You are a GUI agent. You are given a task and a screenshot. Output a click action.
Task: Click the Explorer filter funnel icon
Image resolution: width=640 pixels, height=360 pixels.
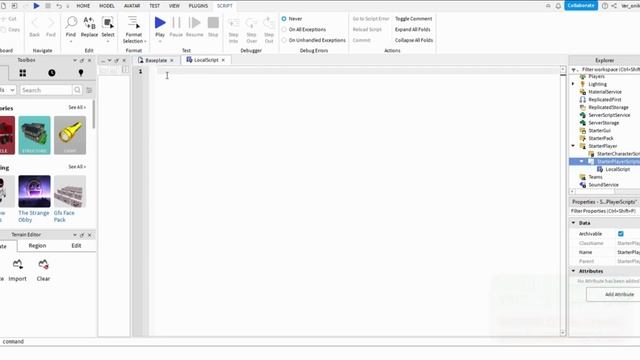pyautogui.click(x=574, y=70)
